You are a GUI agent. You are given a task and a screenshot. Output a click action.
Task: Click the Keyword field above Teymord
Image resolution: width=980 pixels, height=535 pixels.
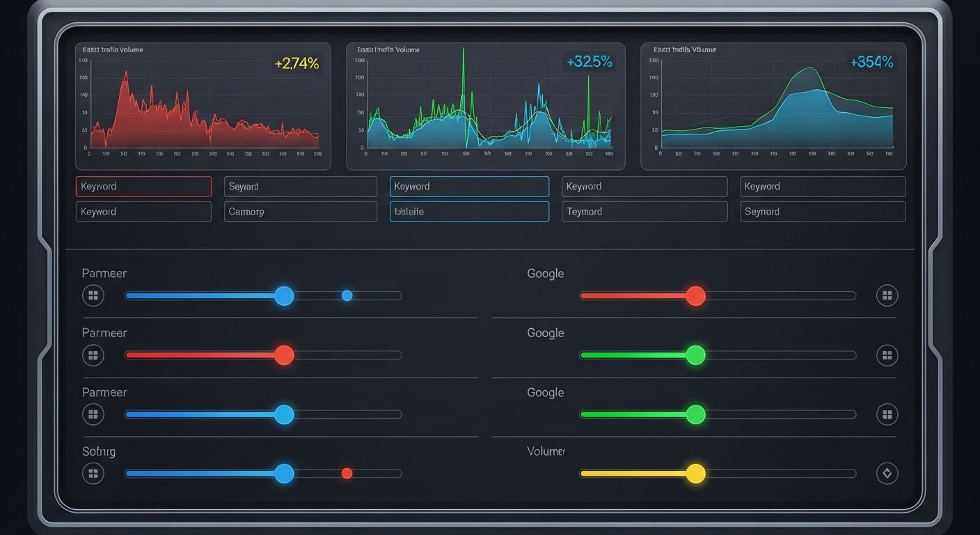645,187
